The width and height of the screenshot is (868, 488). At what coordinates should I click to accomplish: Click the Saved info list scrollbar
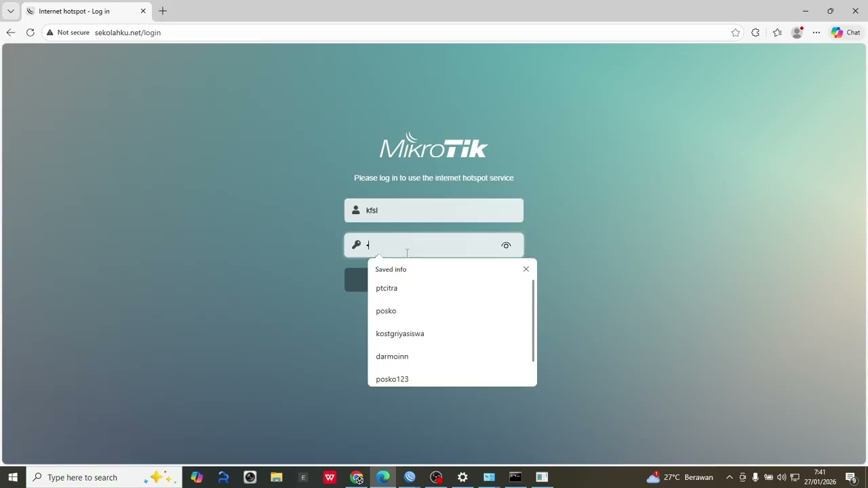[x=534, y=320]
